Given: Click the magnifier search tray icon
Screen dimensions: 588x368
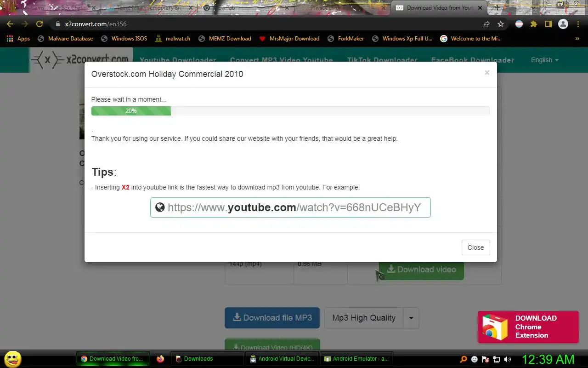Looking at the screenshot, I should click(464, 359).
